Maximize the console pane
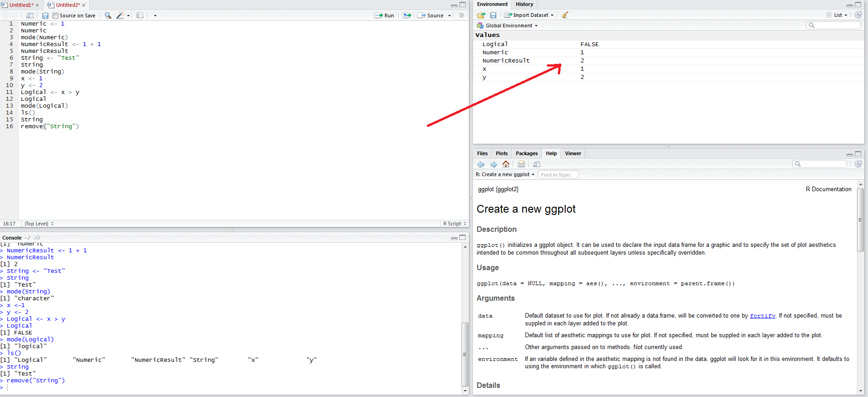The width and height of the screenshot is (868, 397). coord(463,238)
